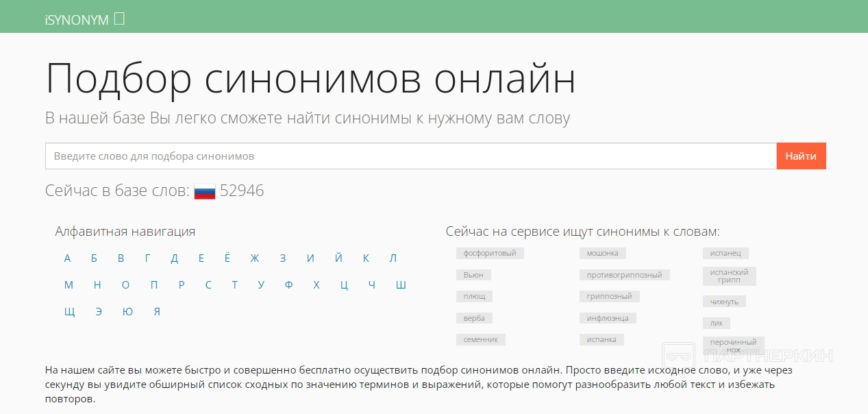Select the инфлюэнца word tag
868x414 pixels.
point(608,318)
